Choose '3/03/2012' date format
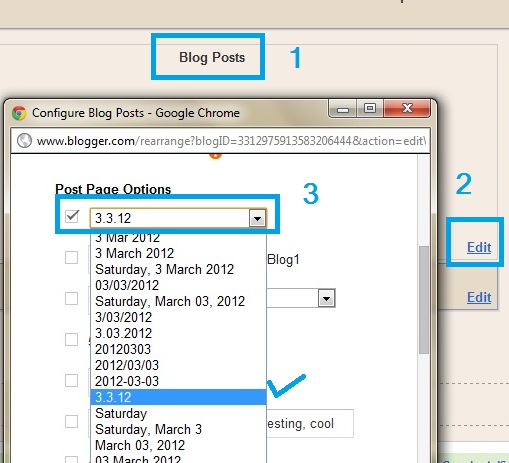The image size is (509, 463). pos(178,317)
